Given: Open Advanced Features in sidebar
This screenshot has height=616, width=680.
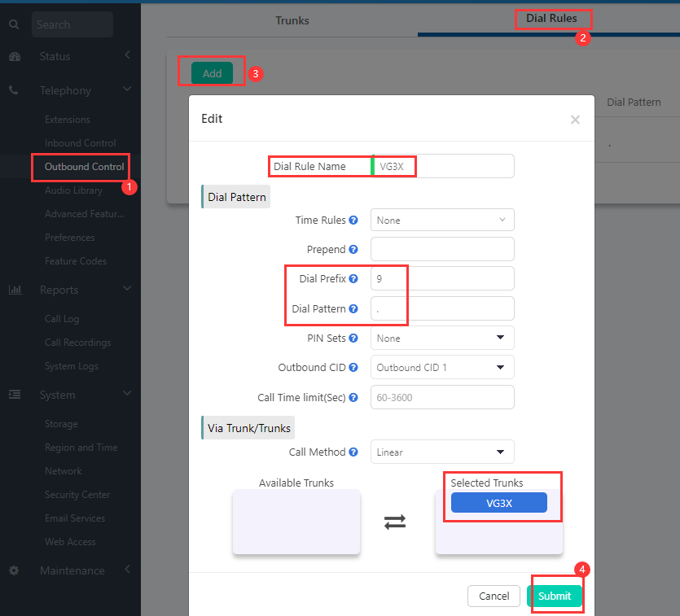Looking at the screenshot, I should 85,214.
